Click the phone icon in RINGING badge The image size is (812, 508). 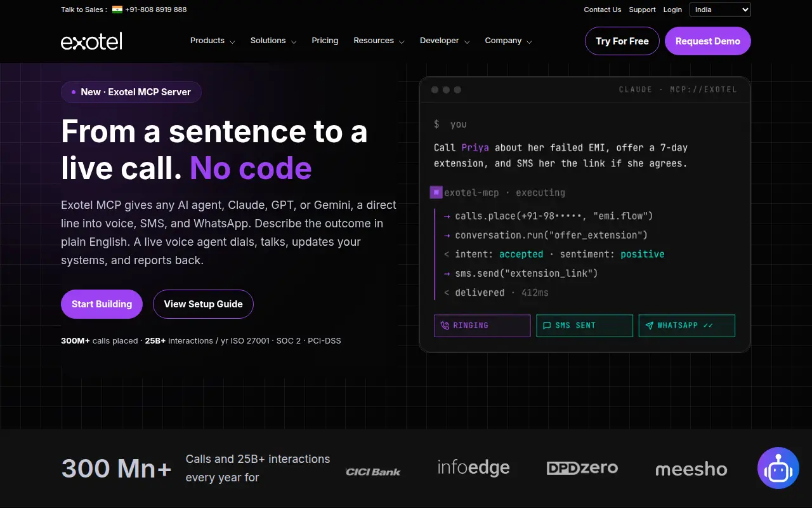pyautogui.click(x=445, y=325)
